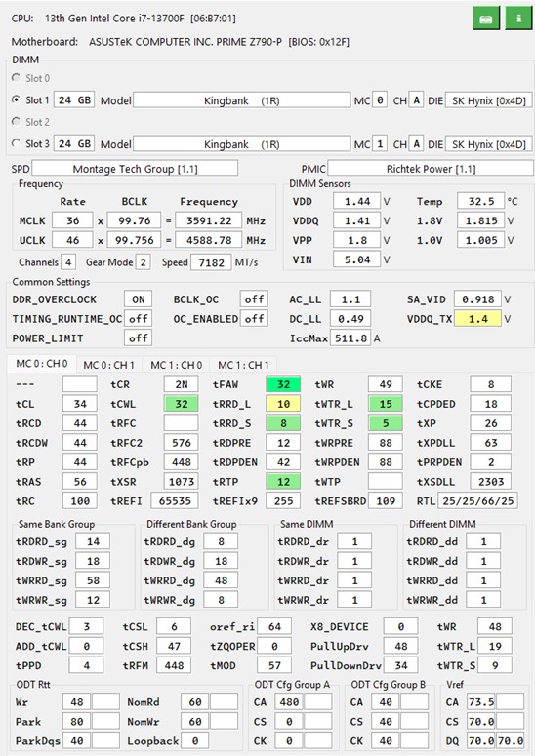Screen dimensions: 535x756
Task: Click the Channels value field
Action: tap(68, 262)
